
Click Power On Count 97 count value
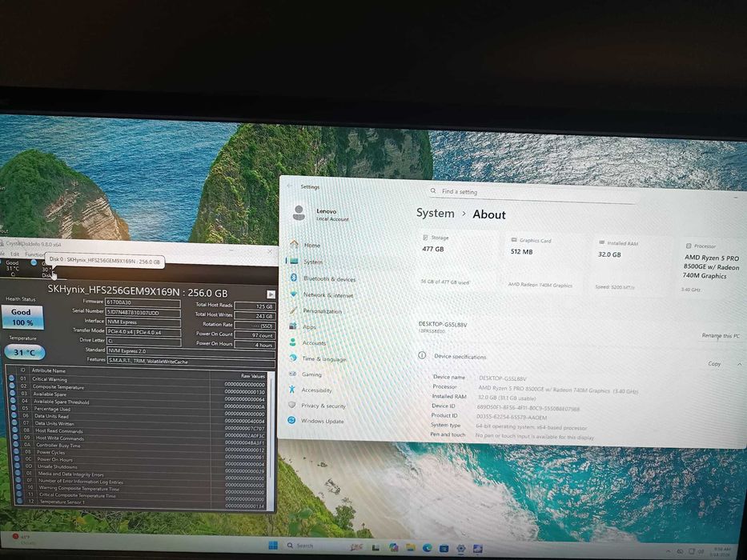tap(255, 334)
